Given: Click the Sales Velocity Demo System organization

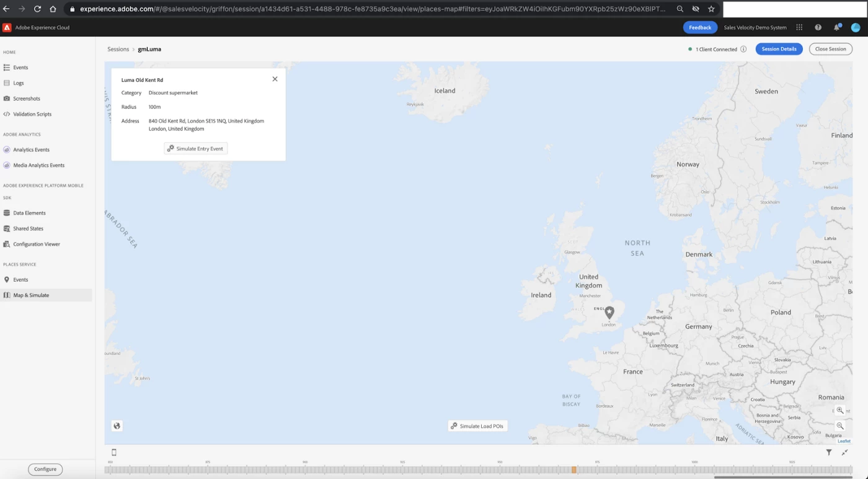Looking at the screenshot, I should pos(755,27).
